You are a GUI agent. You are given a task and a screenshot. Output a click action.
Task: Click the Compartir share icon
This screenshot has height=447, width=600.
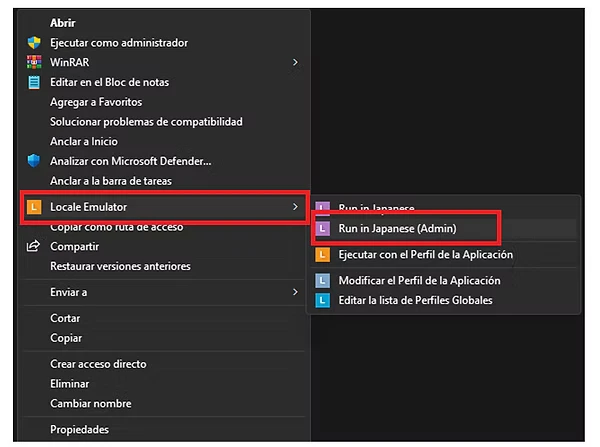(33, 246)
